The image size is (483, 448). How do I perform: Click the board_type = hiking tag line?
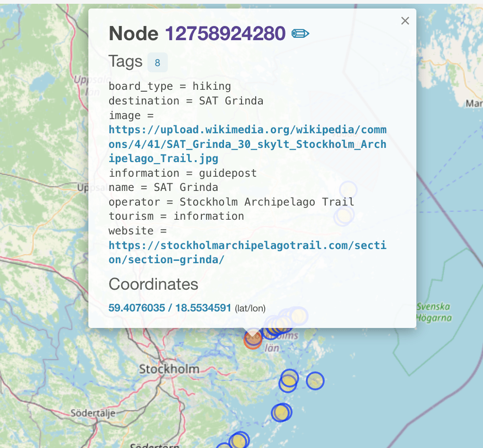[x=170, y=86]
